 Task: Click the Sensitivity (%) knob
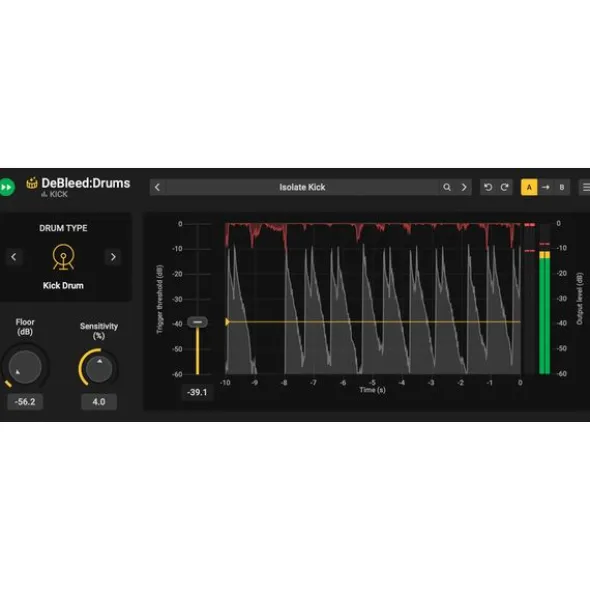(x=99, y=368)
